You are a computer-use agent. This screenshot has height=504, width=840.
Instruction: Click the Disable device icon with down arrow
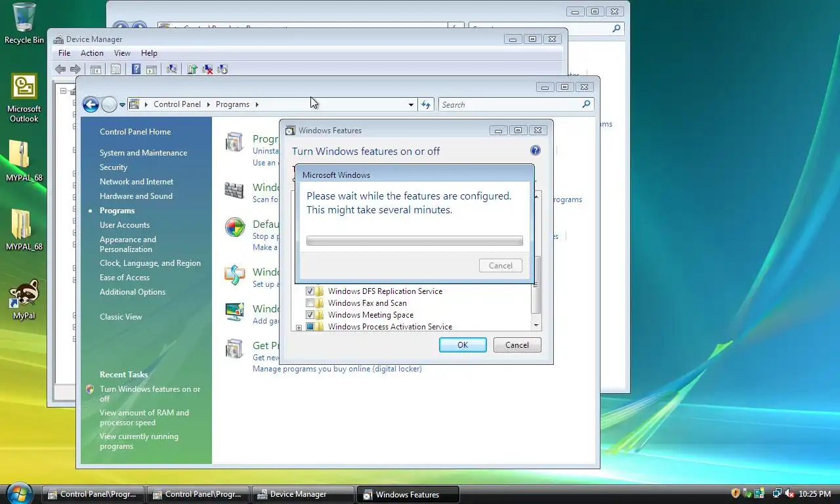[222, 69]
